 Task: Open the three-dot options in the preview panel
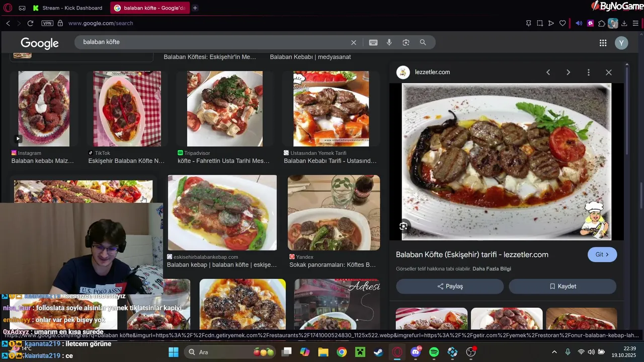(589, 72)
